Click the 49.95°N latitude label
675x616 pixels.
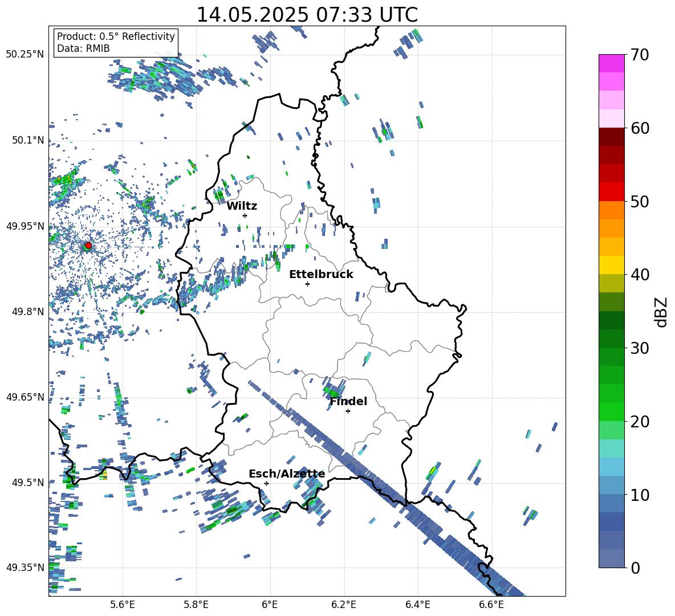click(x=25, y=226)
